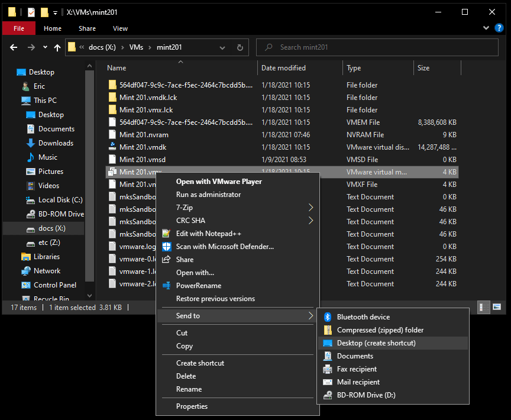The width and height of the screenshot is (511, 420).
Task: Click the Downloads arrow icon in sidebar
Action: click(31, 143)
